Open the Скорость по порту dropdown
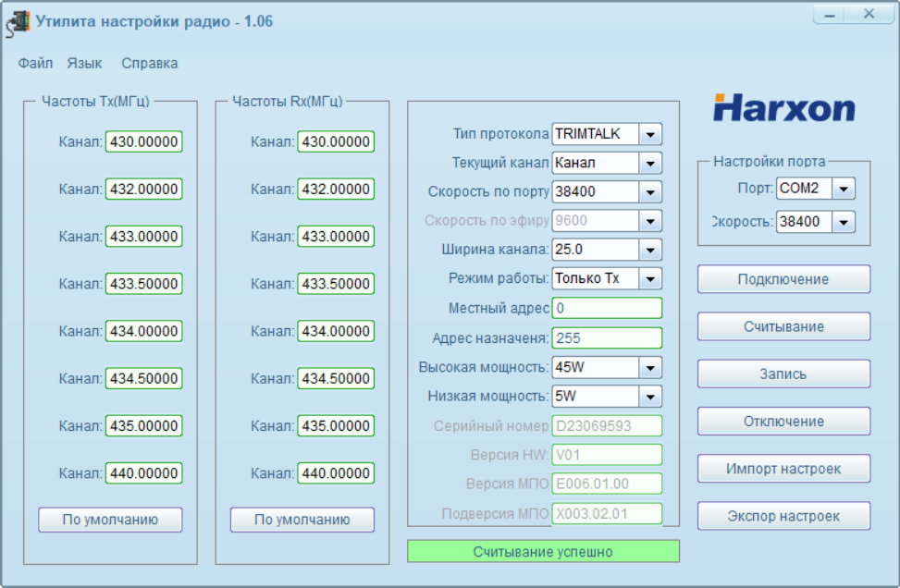 coord(650,192)
